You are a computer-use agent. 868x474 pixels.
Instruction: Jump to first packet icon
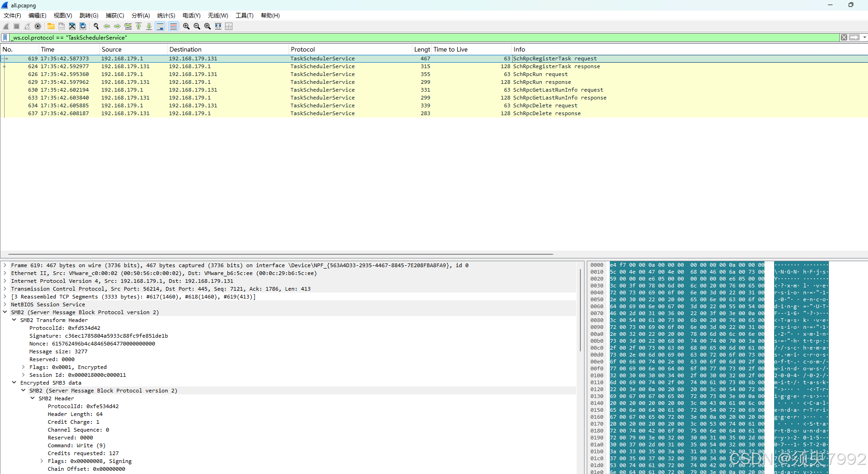pos(139,26)
